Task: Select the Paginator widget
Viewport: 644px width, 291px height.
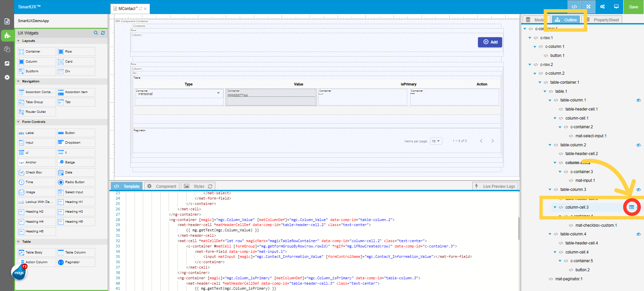Action: click(x=76, y=262)
